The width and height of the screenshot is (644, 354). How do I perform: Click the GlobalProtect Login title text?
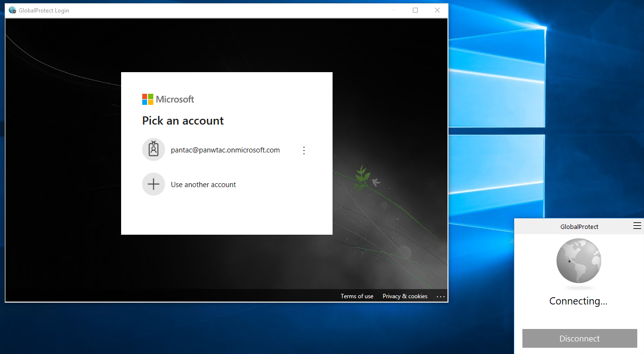click(43, 10)
